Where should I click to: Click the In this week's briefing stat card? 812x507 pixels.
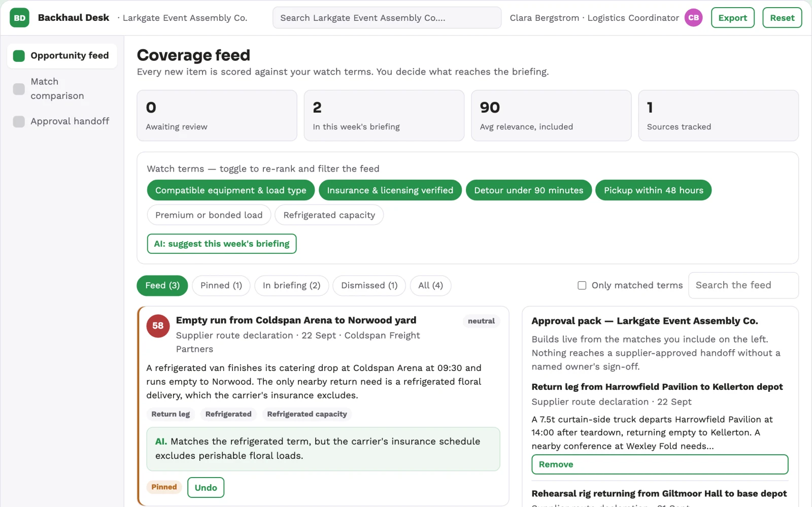coord(384,116)
